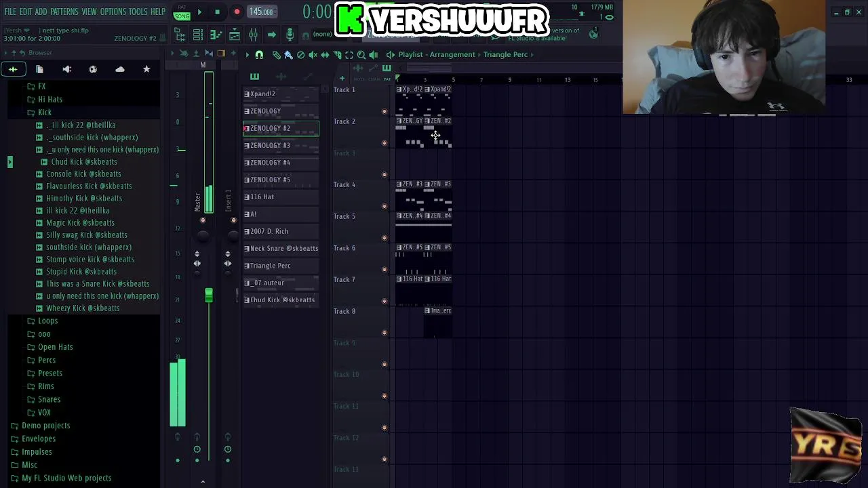Click the globe news icon in top panel
Image resolution: width=868 pixels, height=488 pixels.
point(594,34)
